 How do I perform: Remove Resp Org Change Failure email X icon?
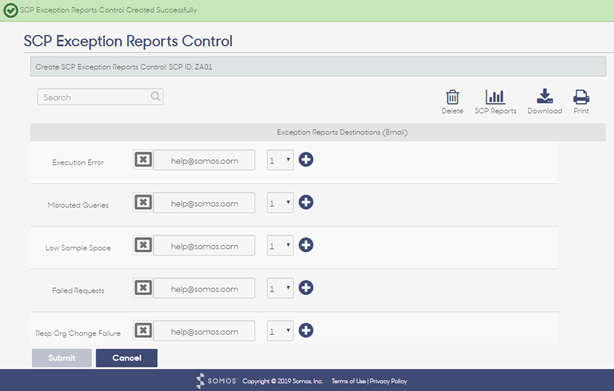coord(143,330)
